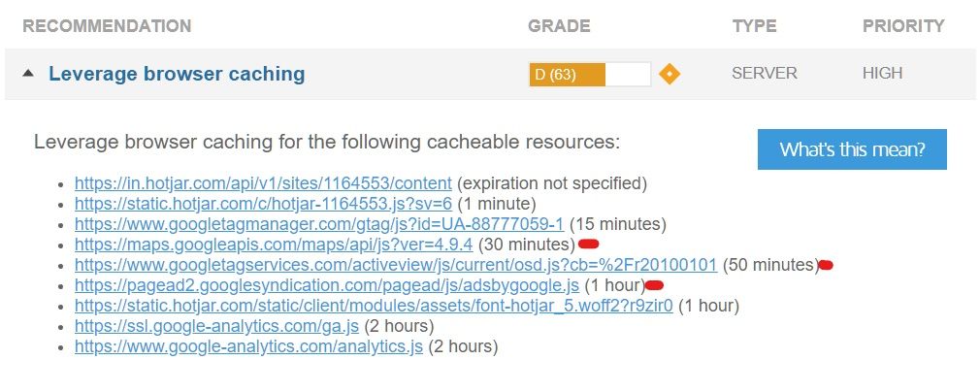Click the D (63) grade bar
The width and height of the screenshot is (980, 392).
click(590, 74)
